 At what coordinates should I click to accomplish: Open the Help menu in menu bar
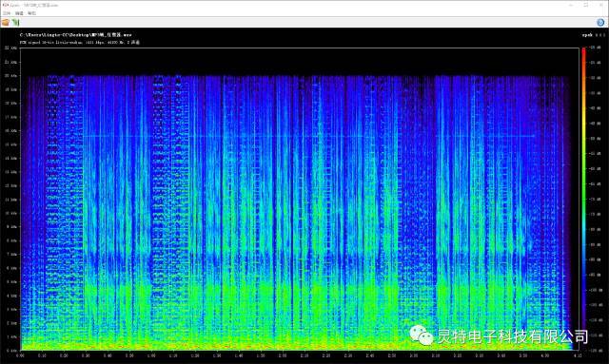(x=31, y=13)
